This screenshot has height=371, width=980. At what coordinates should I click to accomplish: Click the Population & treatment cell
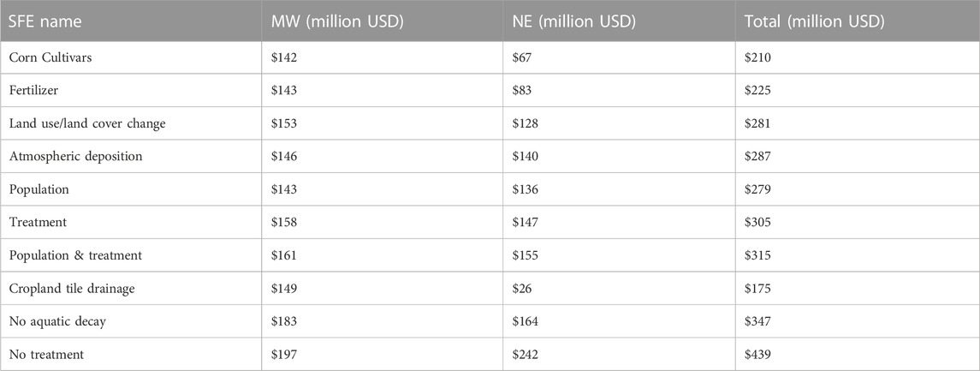(x=75, y=255)
